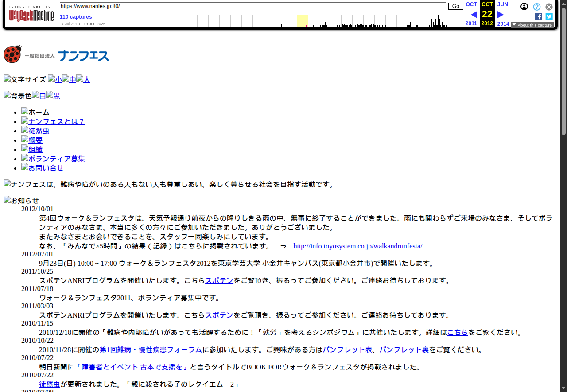The image size is (567, 392).
Task: Close the Wayback toolbar
Action: [x=549, y=7]
